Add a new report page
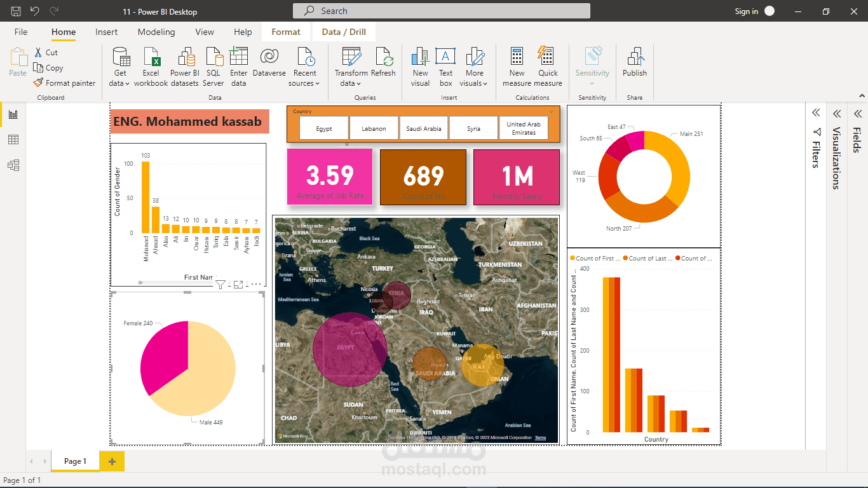The height and width of the screenshot is (488, 868). point(112,461)
